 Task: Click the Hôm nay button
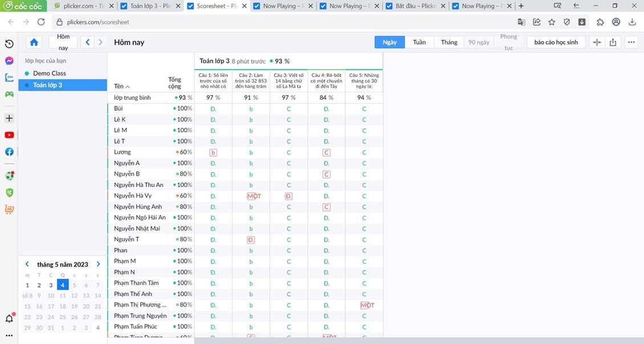pyautogui.click(x=63, y=42)
